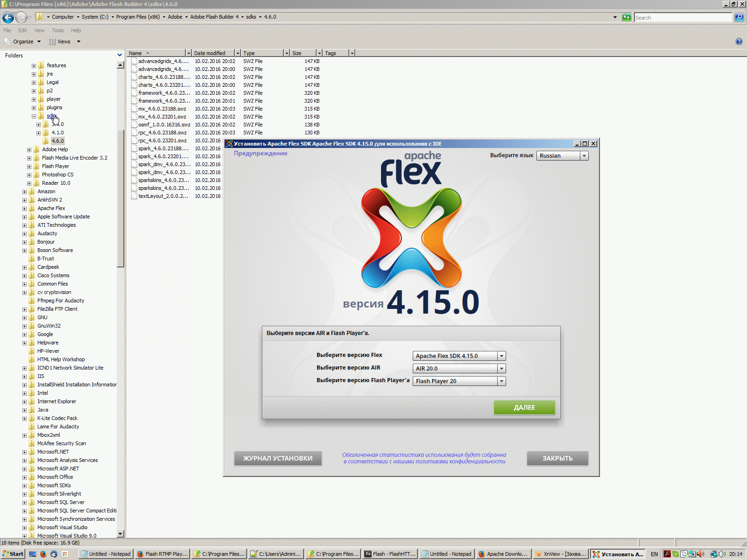
Task: Expand the Java folder node
Action: pyautogui.click(x=24, y=410)
